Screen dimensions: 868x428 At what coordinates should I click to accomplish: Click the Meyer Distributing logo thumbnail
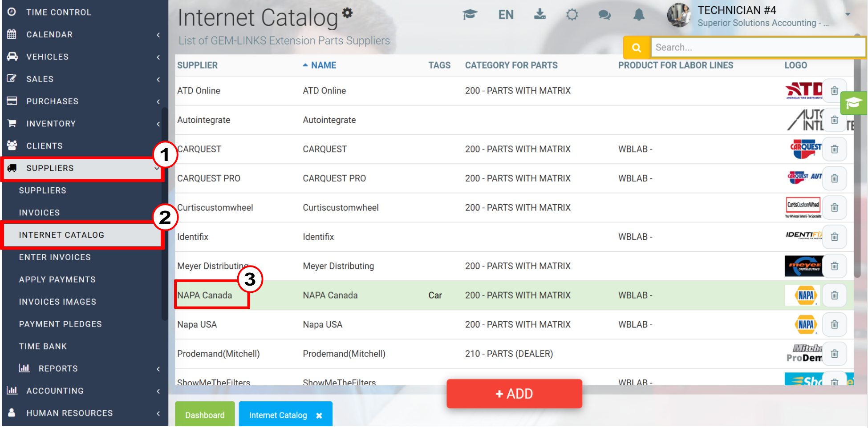(804, 266)
